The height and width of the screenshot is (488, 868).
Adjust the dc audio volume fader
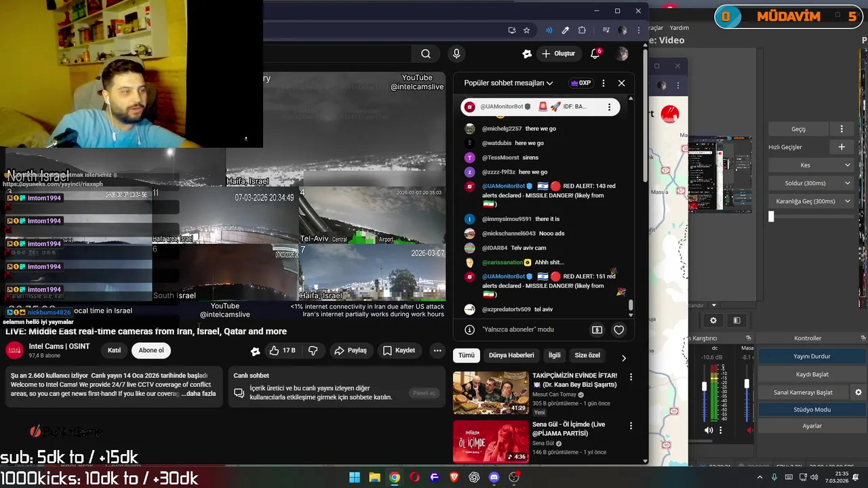pos(704,387)
